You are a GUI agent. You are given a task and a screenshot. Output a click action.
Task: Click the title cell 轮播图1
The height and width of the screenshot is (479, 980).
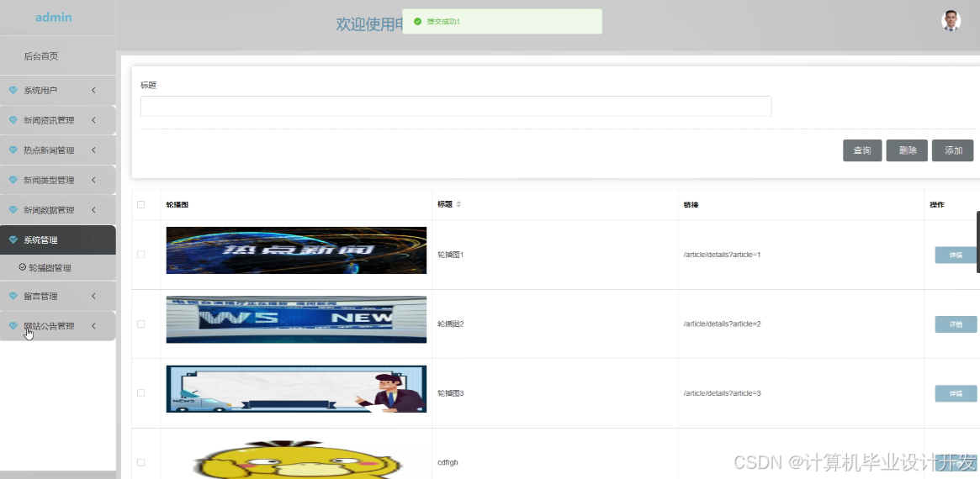pos(451,255)
